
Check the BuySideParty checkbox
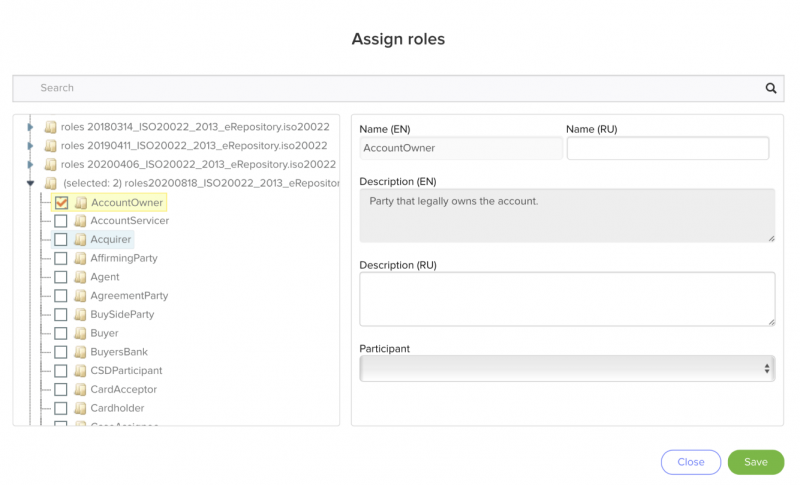tap(61, 315)
